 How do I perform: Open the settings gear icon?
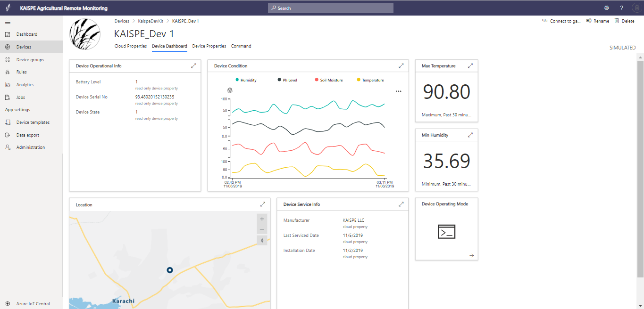[606, 8]
